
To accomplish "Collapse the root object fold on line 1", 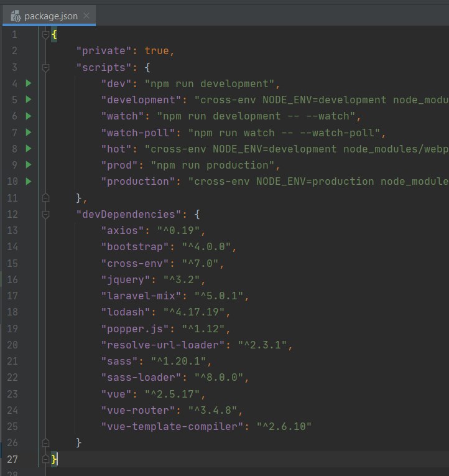I will pos(45,35).
